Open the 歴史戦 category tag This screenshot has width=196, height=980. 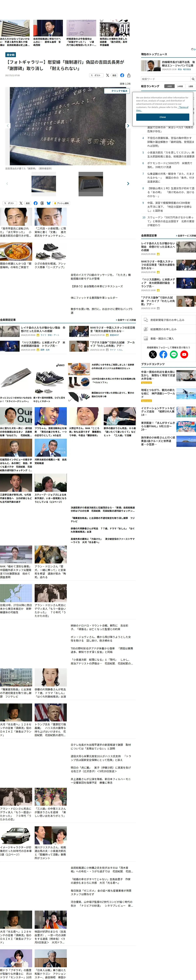point(11,55)
